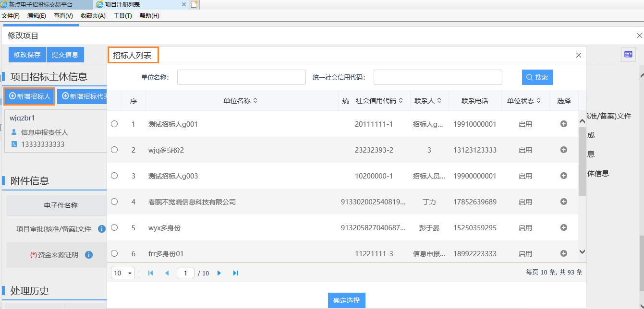Open the page size dropdown showing 10
Screen dimensions: 644x309
click(x=123, y=273)
